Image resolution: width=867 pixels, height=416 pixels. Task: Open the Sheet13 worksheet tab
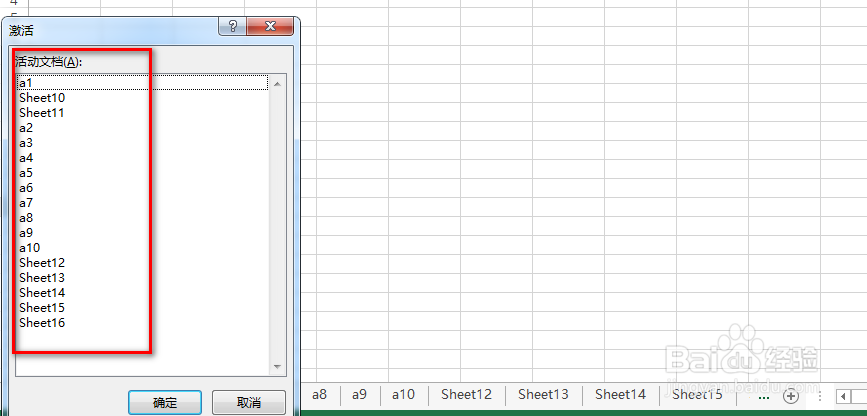coord(543,394)
